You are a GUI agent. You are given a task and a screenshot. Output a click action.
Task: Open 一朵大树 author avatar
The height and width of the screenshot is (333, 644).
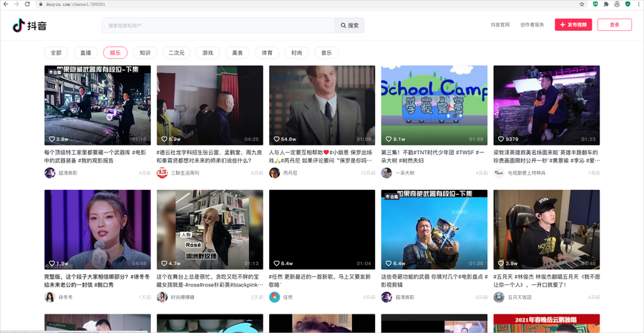point(386,173)
